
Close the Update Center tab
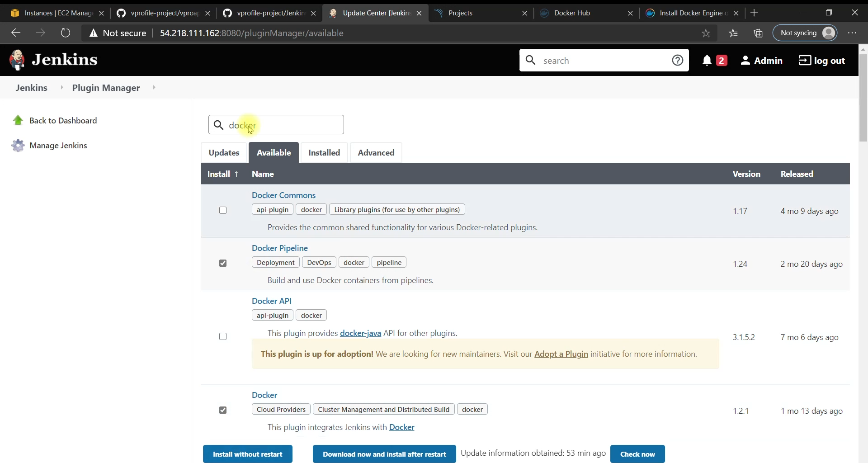point(419,13)
